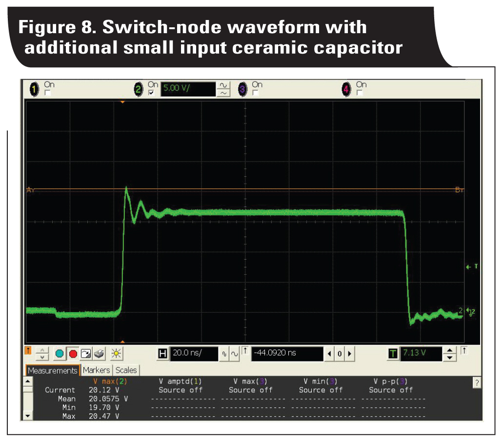Screen dimensions: 504x443
Task: Reset horizontal delay with the 0 button
Action: click(x=339, y=354)
